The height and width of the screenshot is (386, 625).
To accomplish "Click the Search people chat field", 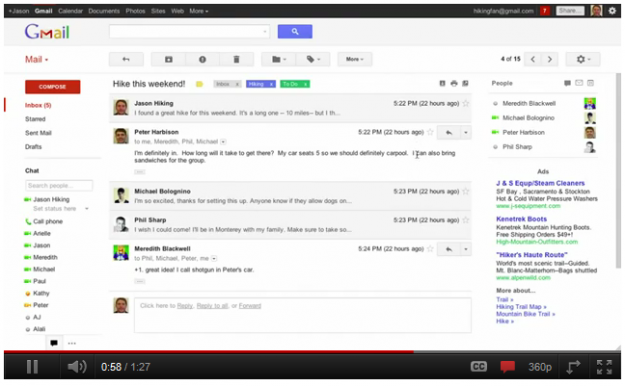I will pos(59,185).
